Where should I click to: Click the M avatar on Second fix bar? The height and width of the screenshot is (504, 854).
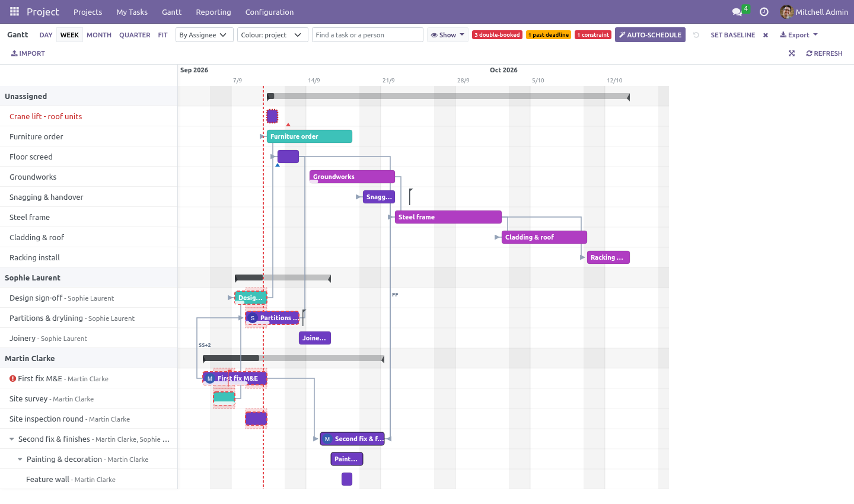click(x=327, y=439)
